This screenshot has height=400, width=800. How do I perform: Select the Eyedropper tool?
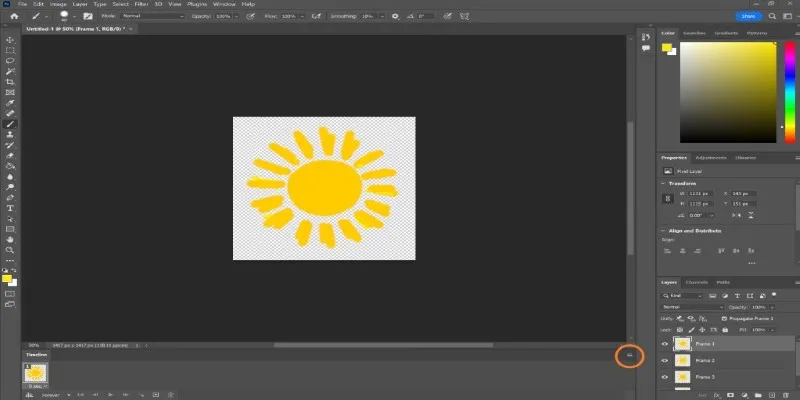10,103
